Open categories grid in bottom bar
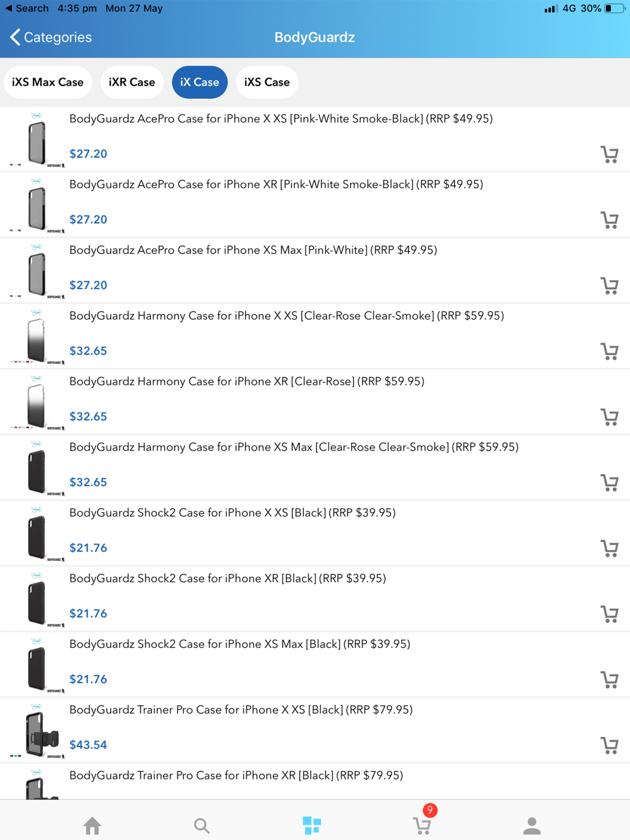This screenshot has width=630, height=840. pos(312,825)
